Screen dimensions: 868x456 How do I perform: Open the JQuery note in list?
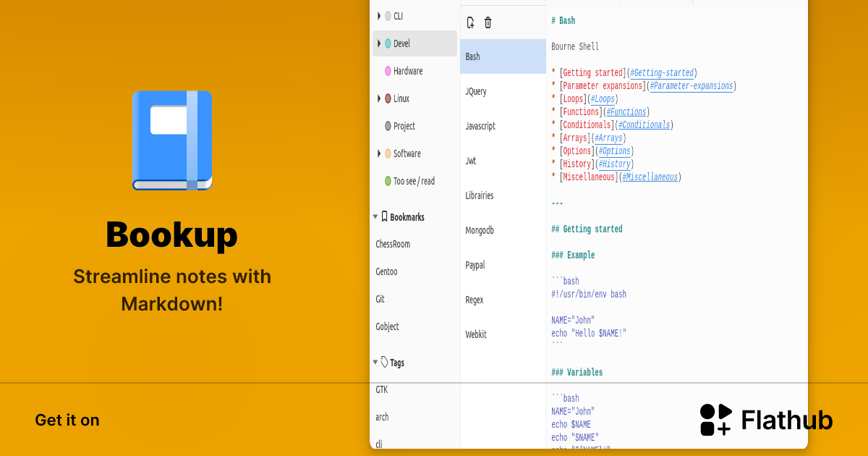click(476, 91)
